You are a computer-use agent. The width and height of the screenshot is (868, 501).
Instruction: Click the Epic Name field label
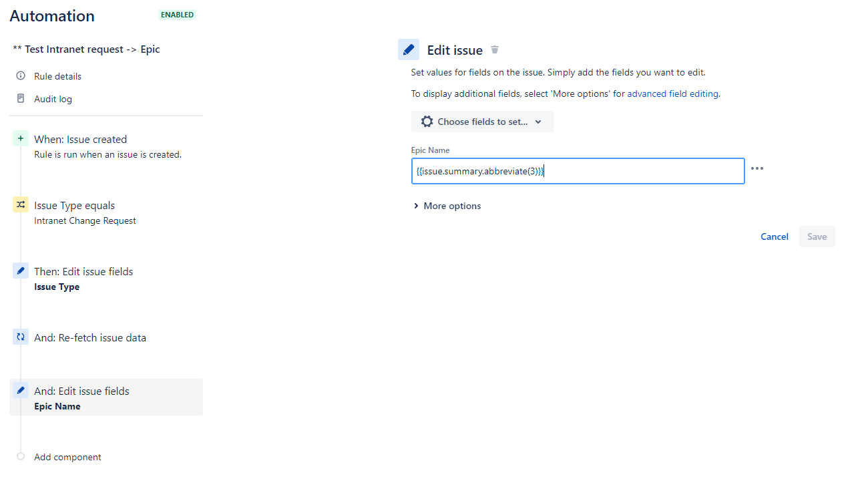431,150
